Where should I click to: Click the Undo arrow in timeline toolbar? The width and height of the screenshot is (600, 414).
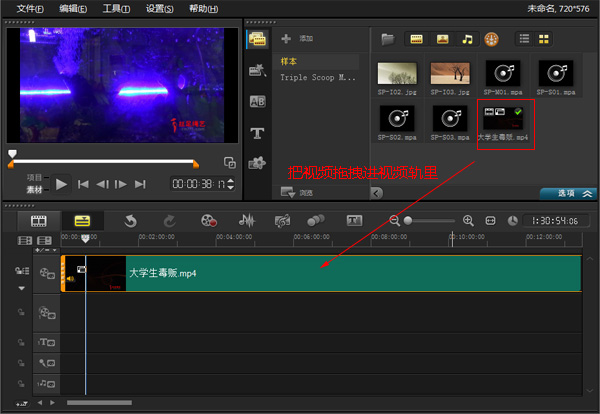click(x=131, y=220)
